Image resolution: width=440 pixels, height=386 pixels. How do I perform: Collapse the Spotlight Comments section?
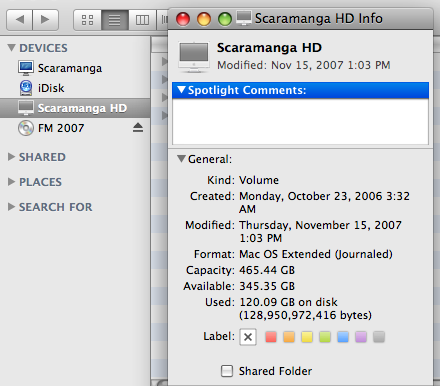(x=181, y=90)
